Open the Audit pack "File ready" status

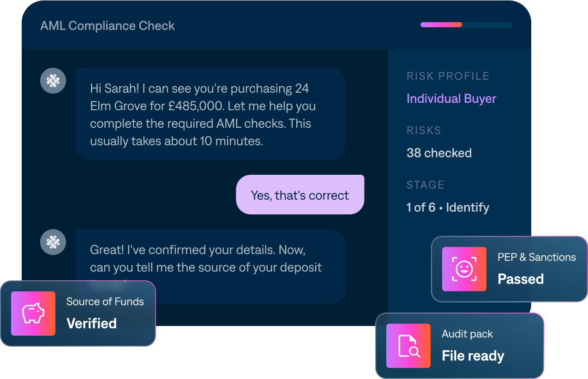tap(473, 356)
